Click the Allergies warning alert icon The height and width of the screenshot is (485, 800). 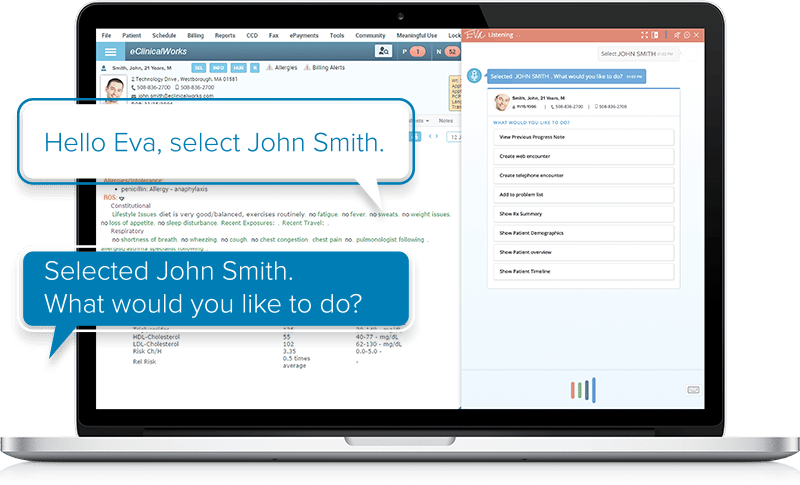point(270,67)
